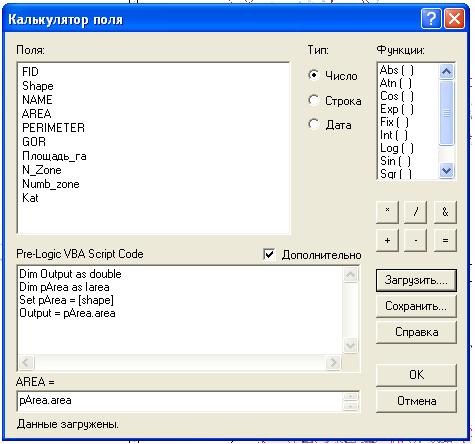Choose the Fix ( ) function
The width and height of the screenshot is (475, 444).
click(x=394, y=122)
